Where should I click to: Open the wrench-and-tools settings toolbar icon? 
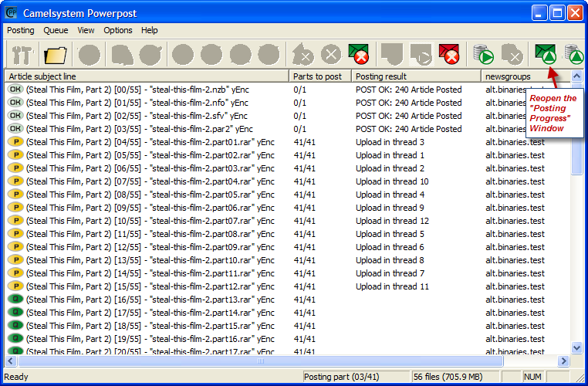coord(22,55)
